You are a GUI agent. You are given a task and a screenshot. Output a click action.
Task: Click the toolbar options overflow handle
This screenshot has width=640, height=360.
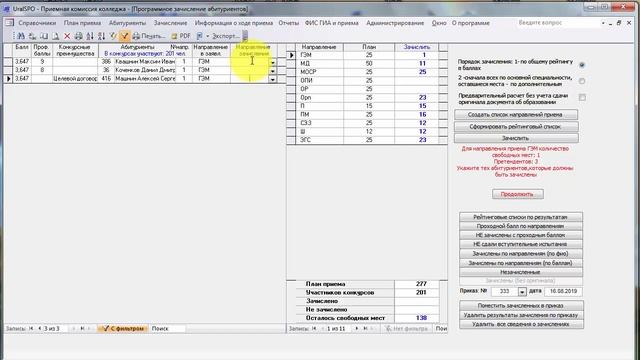245,36
